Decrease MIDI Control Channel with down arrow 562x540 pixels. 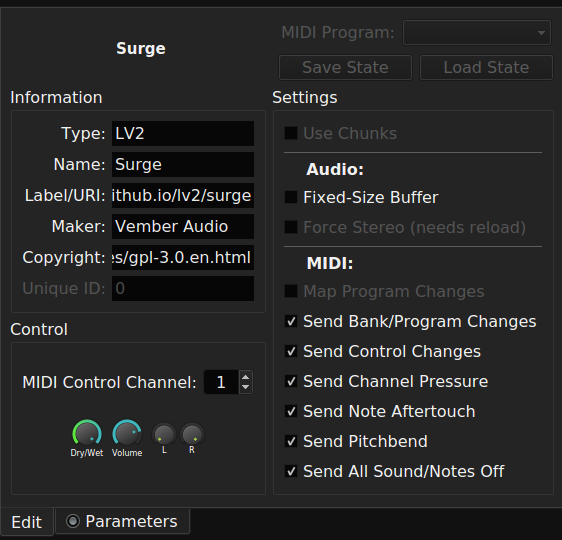(x=246, y=387)
